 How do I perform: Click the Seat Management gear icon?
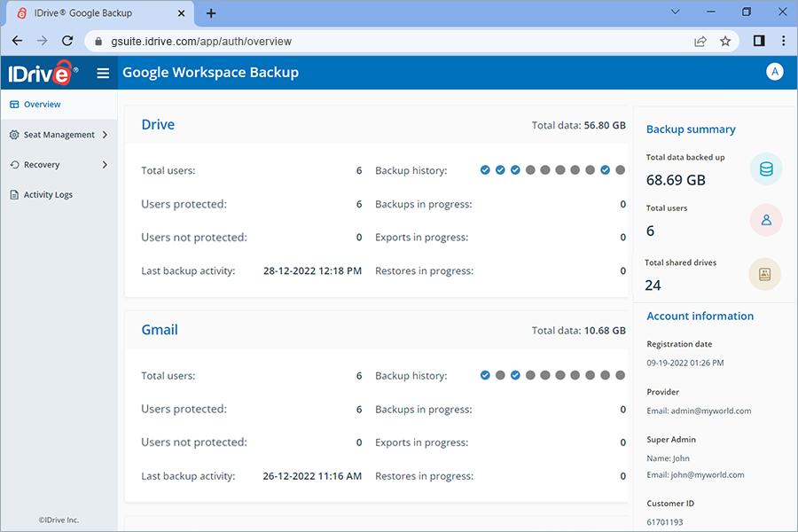click(x=12, y=135)
